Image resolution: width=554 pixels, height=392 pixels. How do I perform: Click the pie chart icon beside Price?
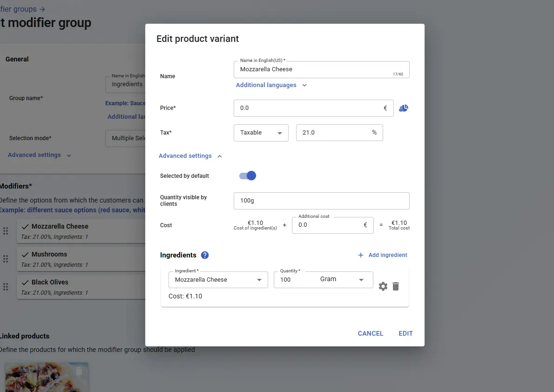click(404, 108)
